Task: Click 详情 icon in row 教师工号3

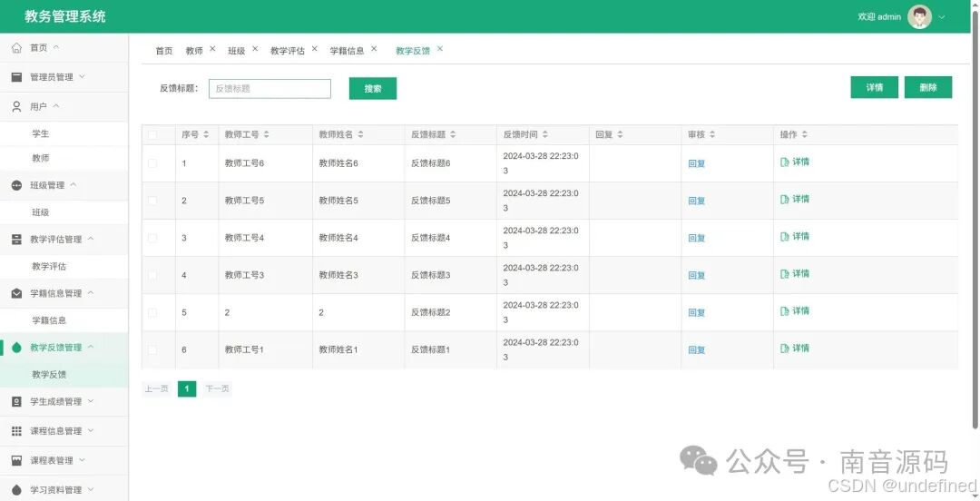Action: click(x=784, y=274)
